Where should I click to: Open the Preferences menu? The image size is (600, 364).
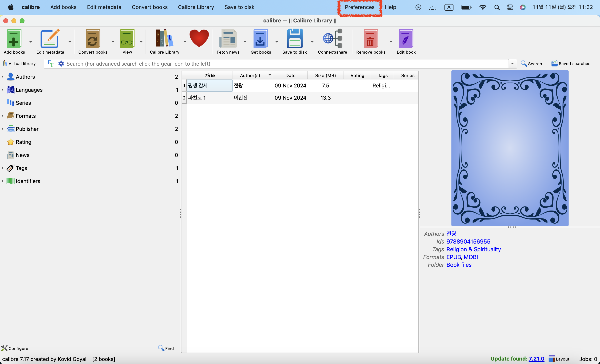pyautogui.click(x=359, y=7)
